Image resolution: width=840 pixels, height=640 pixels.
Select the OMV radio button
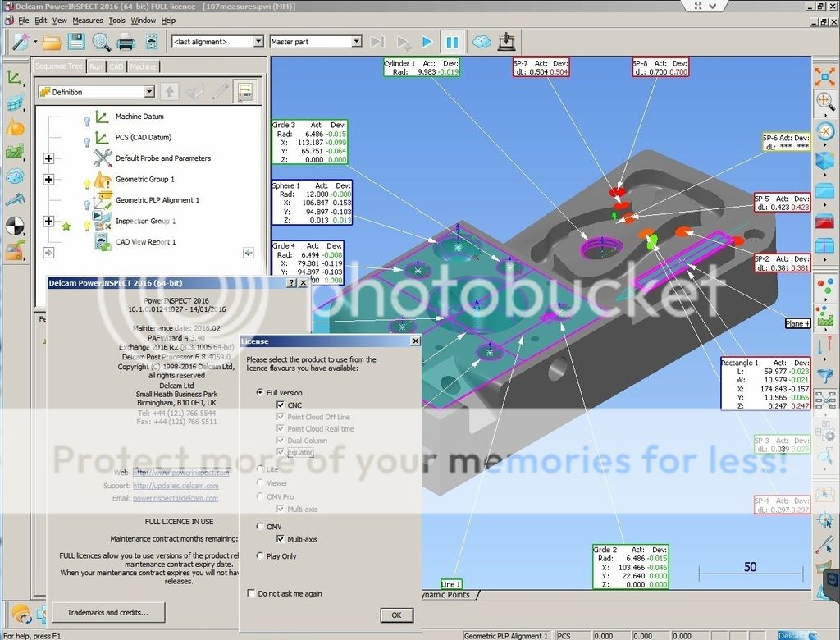tap(260, 526)
